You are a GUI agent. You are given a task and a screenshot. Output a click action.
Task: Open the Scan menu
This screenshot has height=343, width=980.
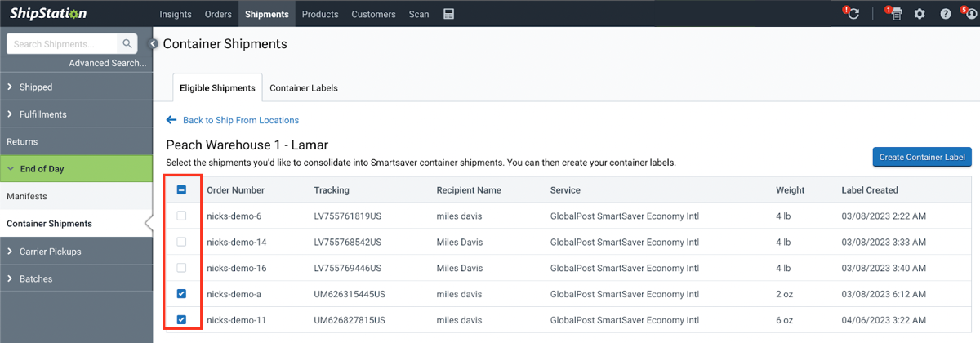(x=419, y=14)
